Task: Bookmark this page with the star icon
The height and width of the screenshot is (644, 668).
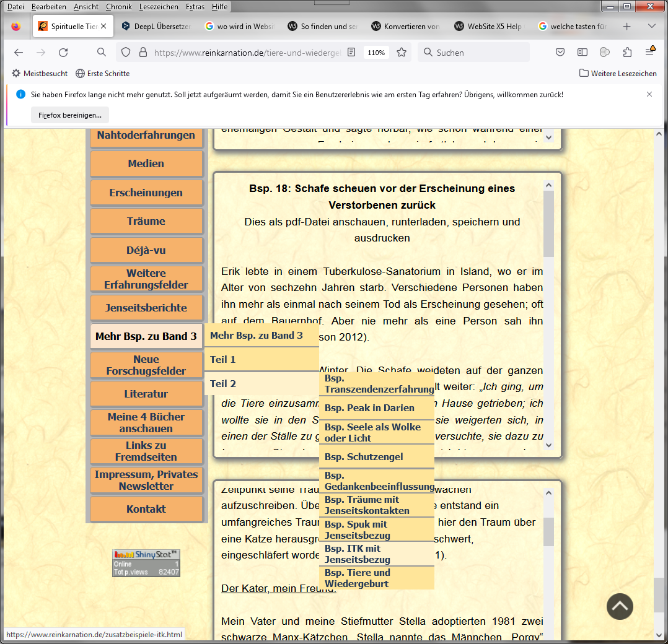Action: [x=402, y=53]
